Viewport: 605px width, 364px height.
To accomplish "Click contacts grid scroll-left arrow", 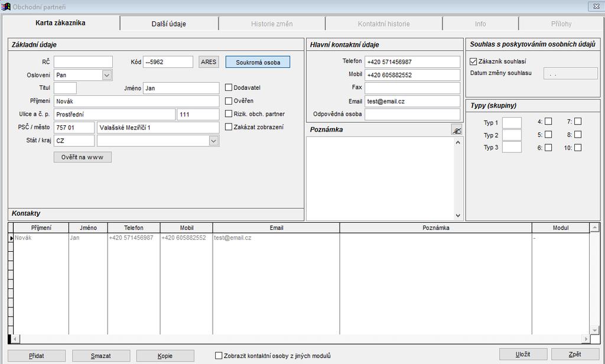I will tap(15, 339).
